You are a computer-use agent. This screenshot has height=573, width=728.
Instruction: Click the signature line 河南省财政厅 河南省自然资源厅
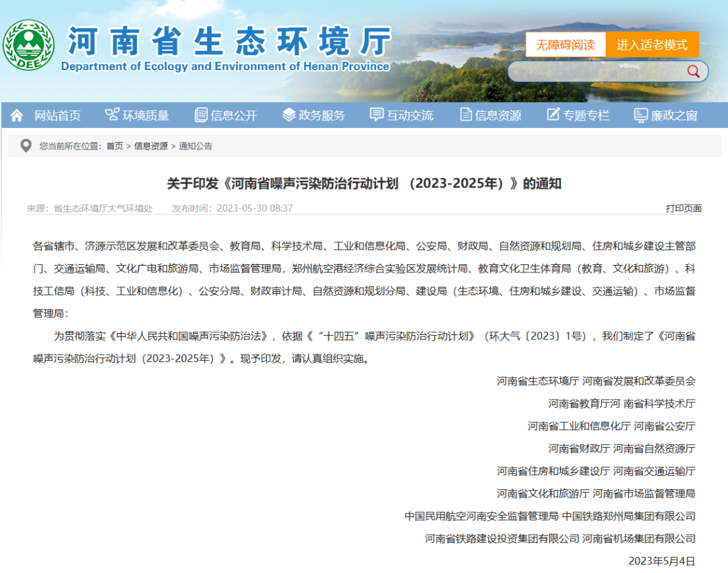coord(621,448)
